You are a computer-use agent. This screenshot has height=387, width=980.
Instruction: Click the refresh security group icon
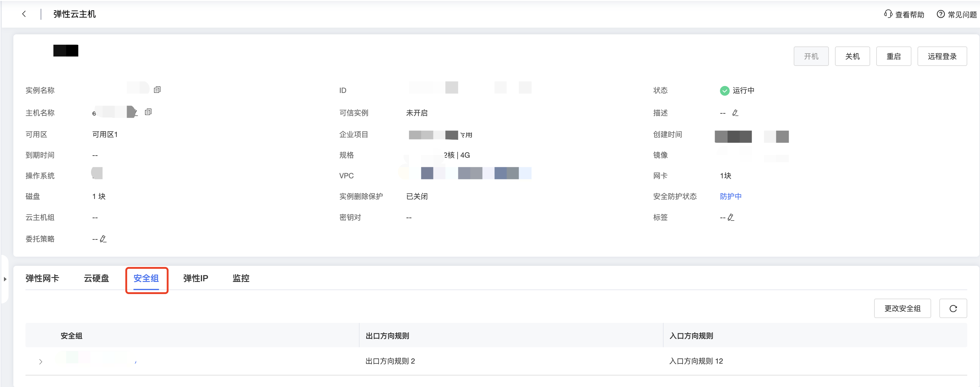click(953, 308)
